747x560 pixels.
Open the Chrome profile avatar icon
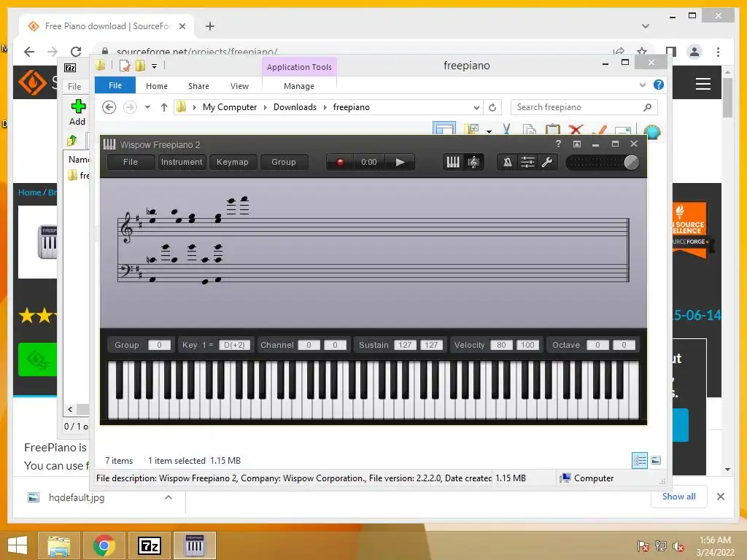[694, 52]
